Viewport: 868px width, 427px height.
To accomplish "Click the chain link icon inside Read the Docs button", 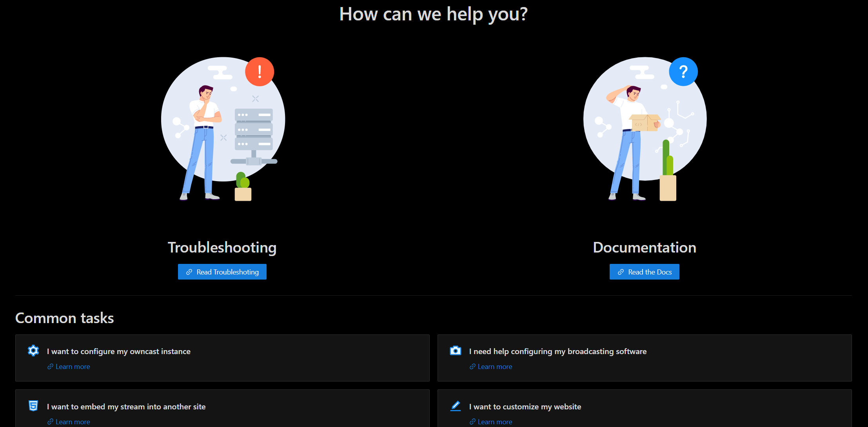I will [x=621, y=272].
